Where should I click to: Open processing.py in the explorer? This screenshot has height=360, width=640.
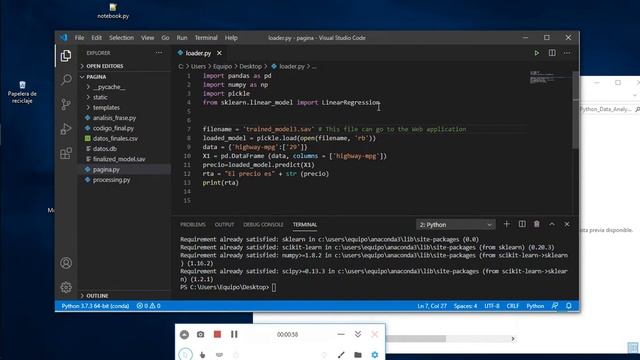coord(111,180)
